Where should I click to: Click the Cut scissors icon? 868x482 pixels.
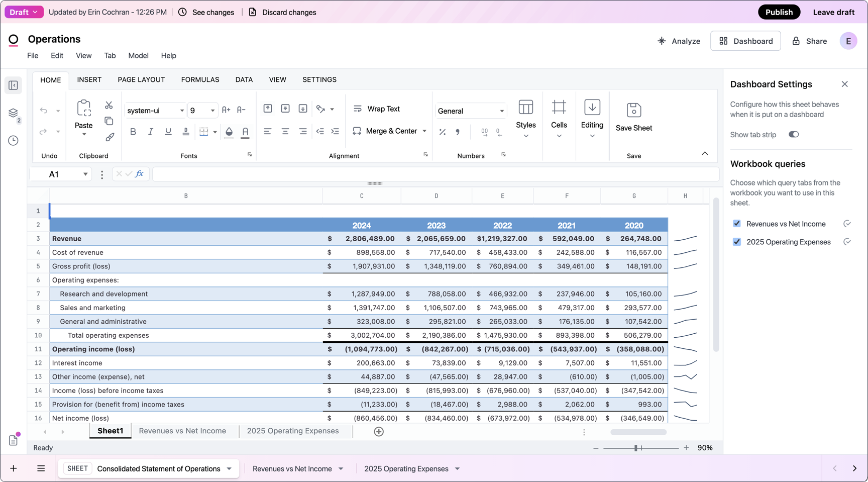(108, 105)
